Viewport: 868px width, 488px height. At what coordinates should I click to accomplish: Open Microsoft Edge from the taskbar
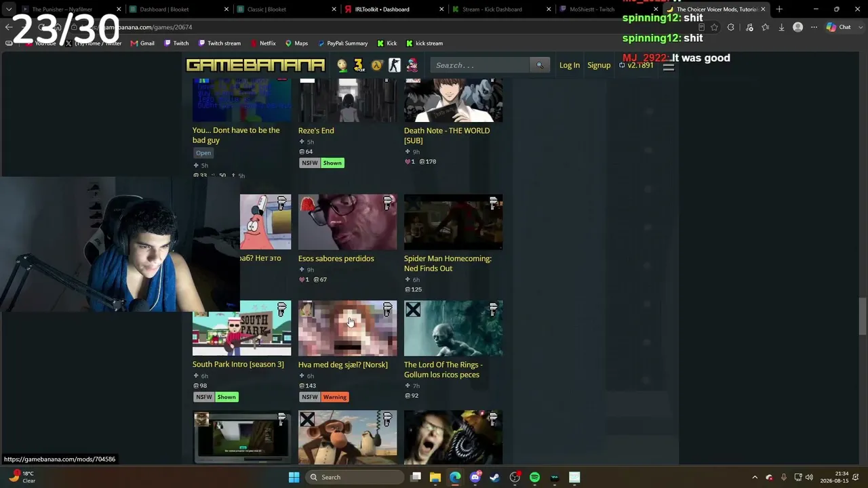click(x=455, y=477)
